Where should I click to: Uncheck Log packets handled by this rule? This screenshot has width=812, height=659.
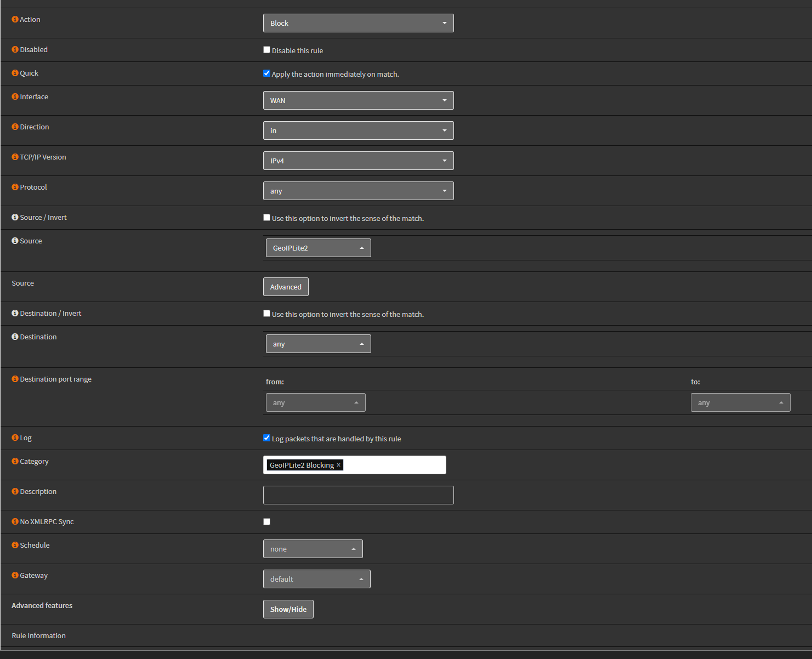tap(266, 438)
